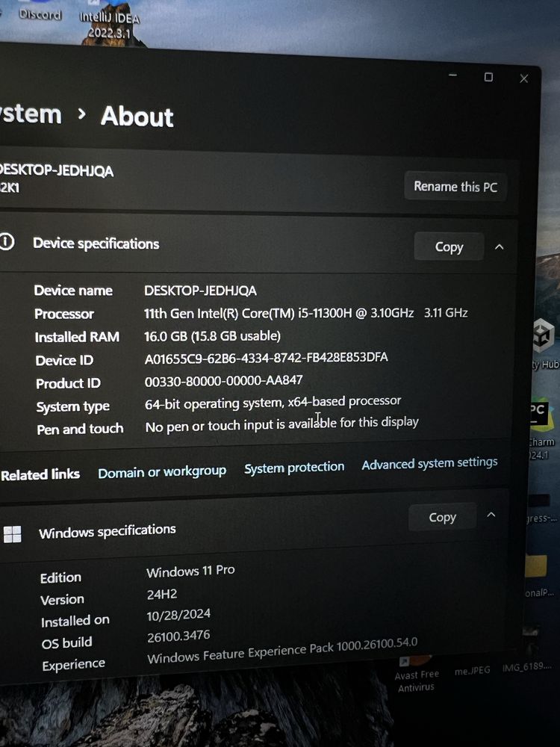Viewport: 560px width, 747px height.
Task: Go back to System in breadcrumb
Action: [31, 114]
